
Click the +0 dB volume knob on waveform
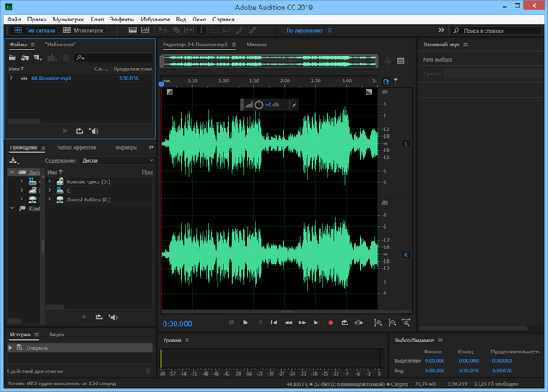259,104
